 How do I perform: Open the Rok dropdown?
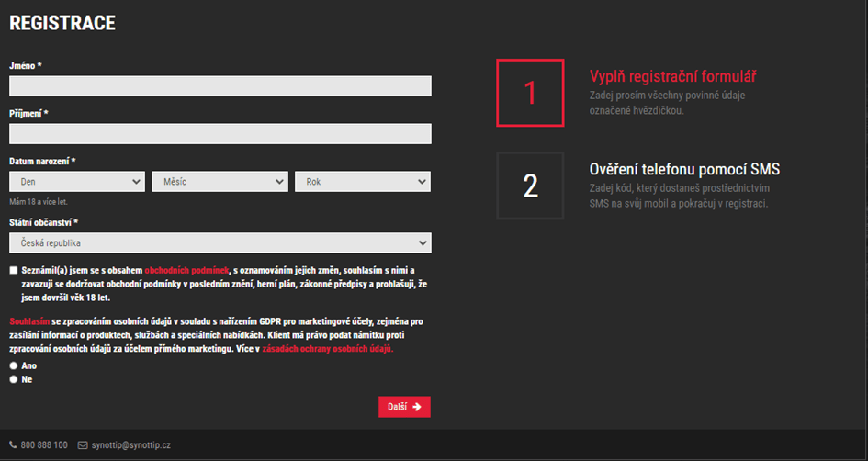pos(363,182)
